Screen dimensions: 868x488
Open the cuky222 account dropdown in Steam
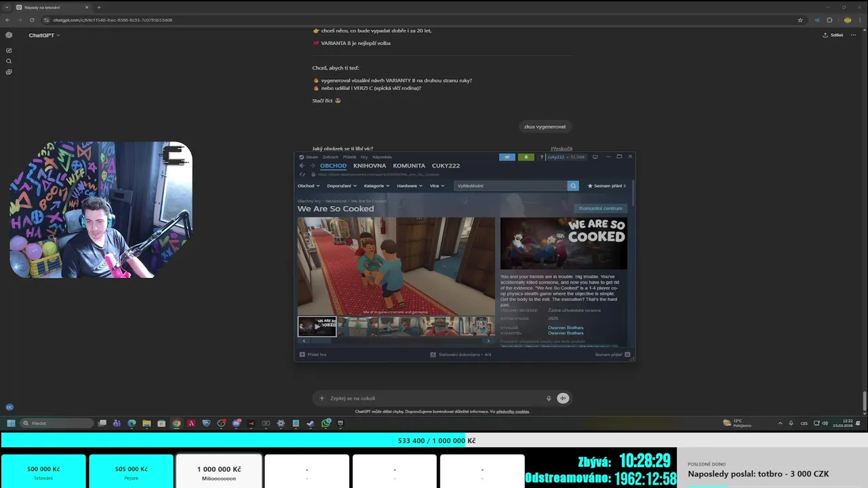pos(567,157)
